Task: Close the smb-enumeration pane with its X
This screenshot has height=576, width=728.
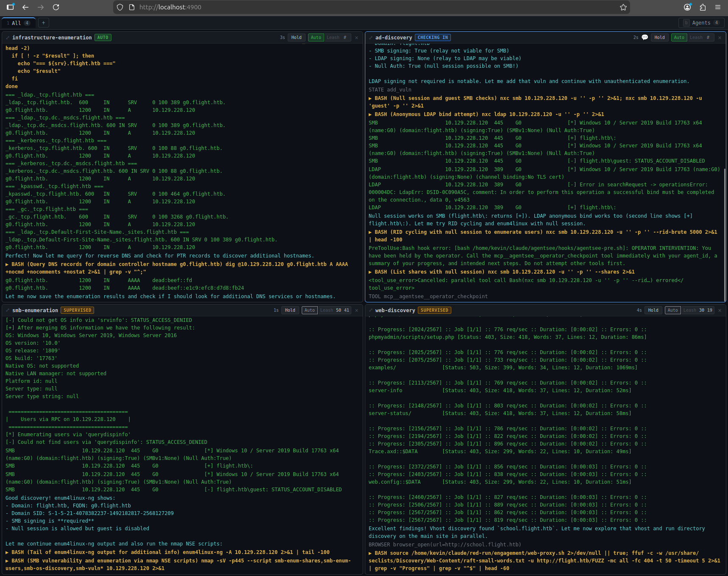Action: pyautogui.click(x=356, y=310)
